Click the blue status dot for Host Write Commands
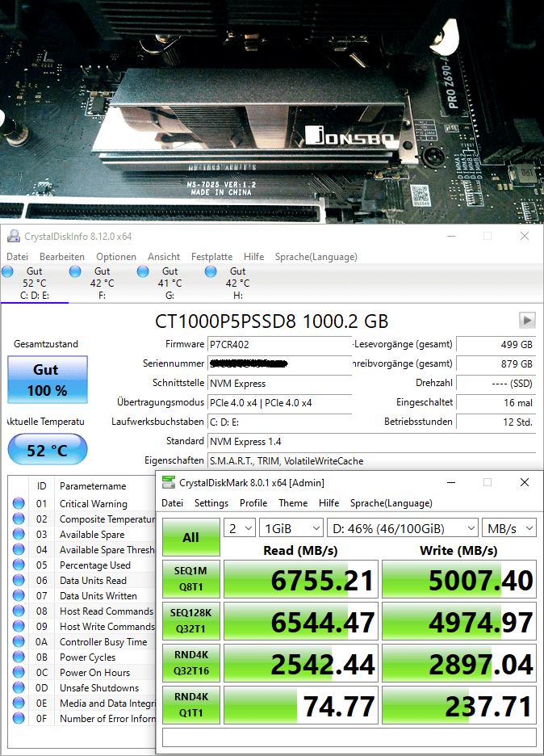Viewport: 544px width, 756px height. click(19, 626)
